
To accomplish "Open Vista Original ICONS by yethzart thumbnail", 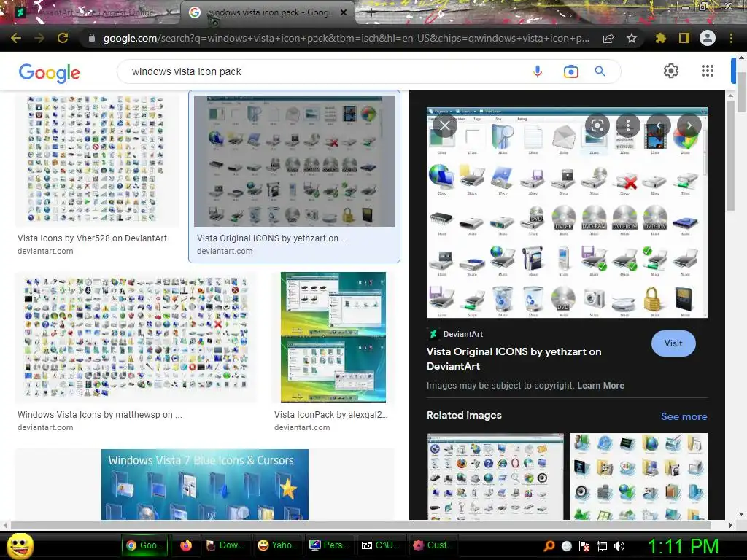I will point(294,161).
